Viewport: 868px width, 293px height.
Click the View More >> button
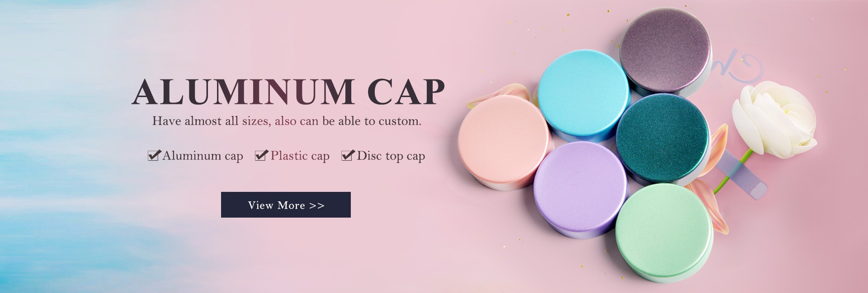point(286,205)
